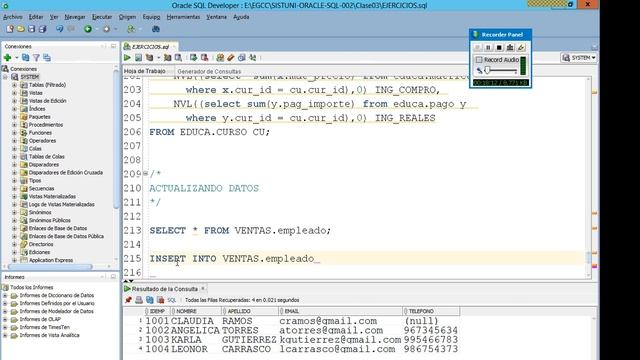Click the Autotrace icon in worksheet toolbar
640x360 pixels.
[x=167, y=58]
